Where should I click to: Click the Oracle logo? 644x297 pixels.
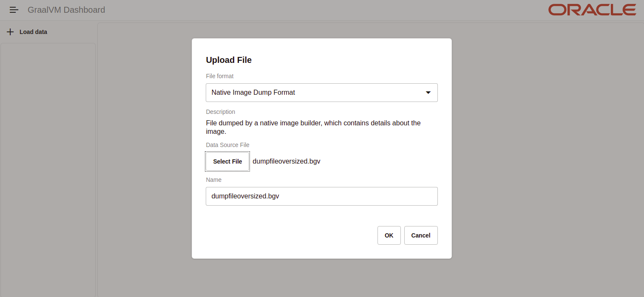(x=592, y=10)
